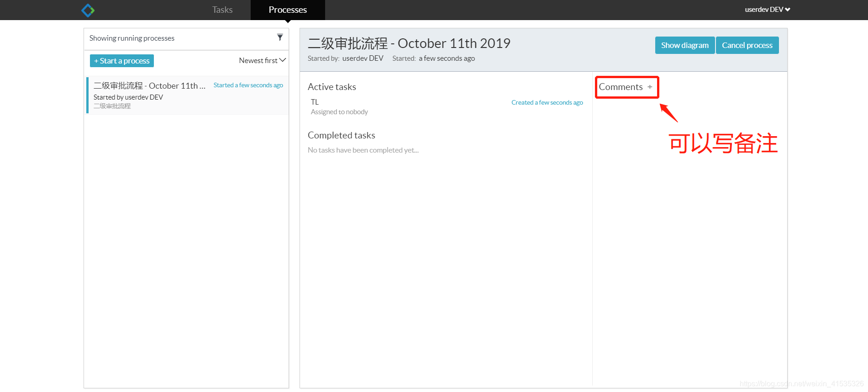The width and height of the screenshot is (868, 392).
Task: Open the userdev DEV user menu
Action: click(x=768, y=9)
